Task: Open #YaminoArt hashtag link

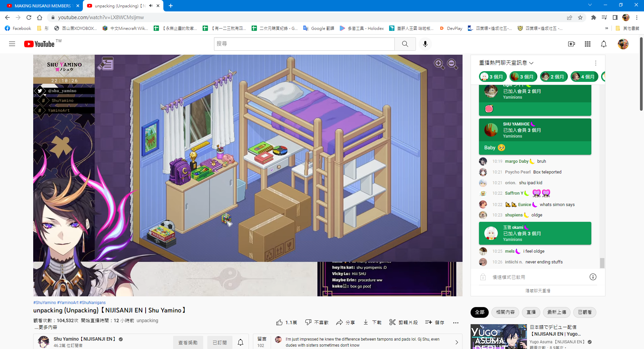Action: [x=68, y=303]
